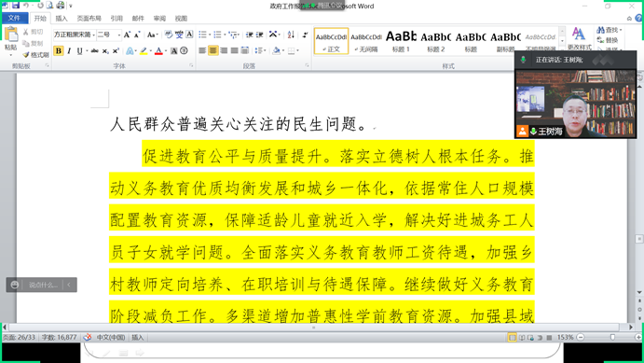Open the font size dropdown
The height and width of the screenshot is (363, 644).
109,35
